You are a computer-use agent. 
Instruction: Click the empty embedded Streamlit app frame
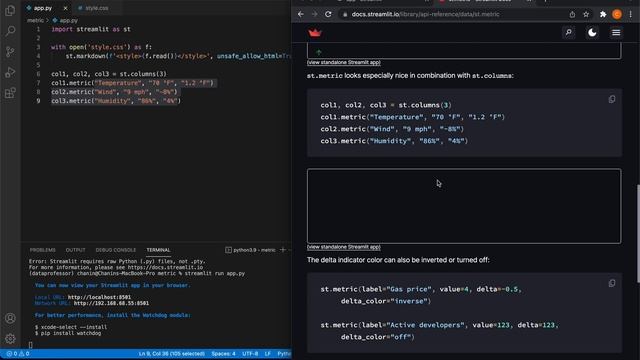click(x=464, y=206)
